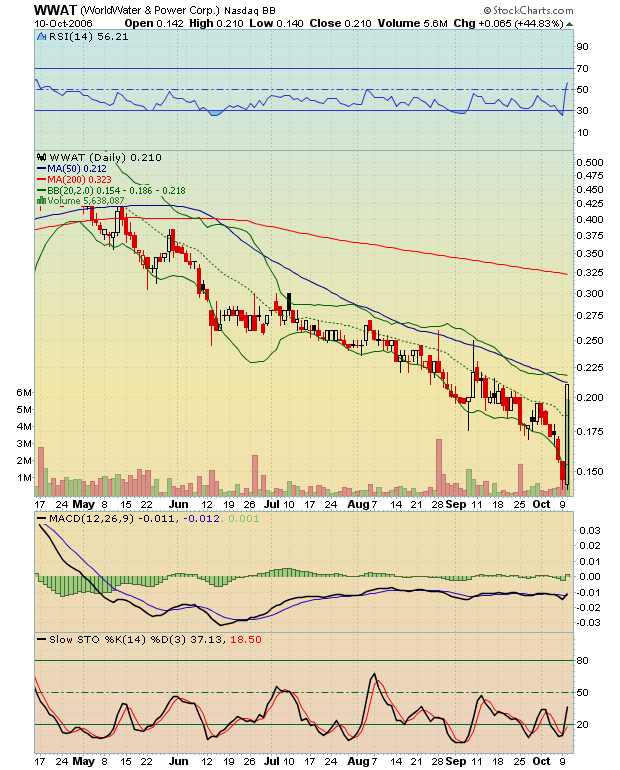Click the MACD(12,26,9) legend label
620x770 pixels.
tap(91, 519)
